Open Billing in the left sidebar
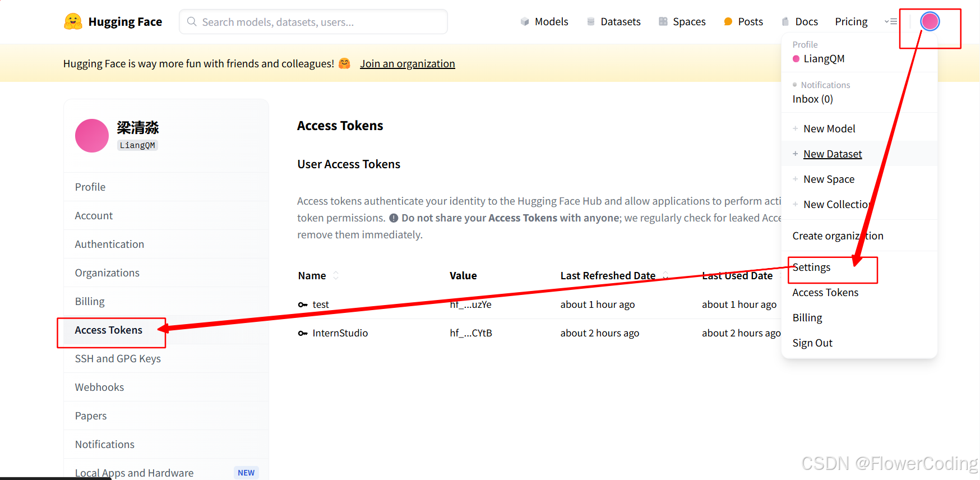The image size is (980, 480). tap(166, 301)
